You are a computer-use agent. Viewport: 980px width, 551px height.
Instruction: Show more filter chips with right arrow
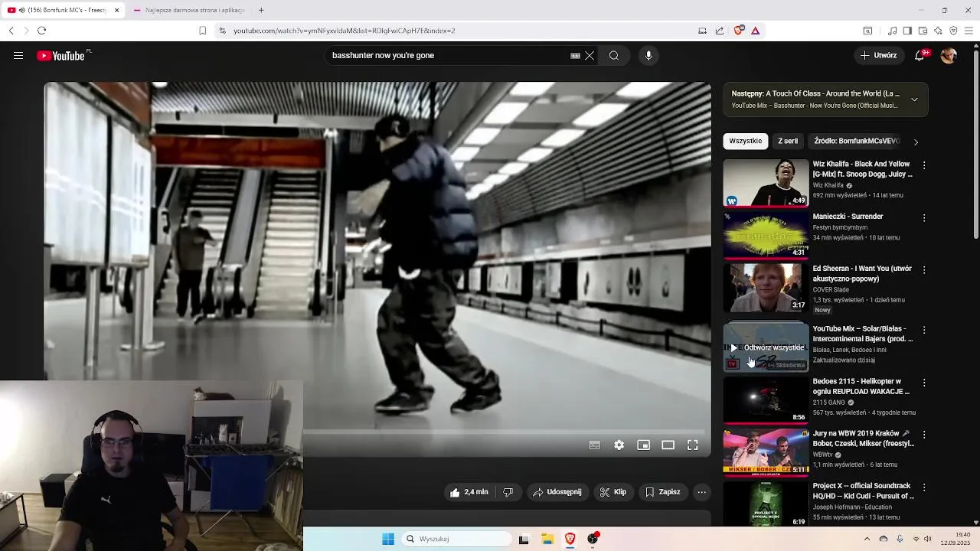point(916,142)
